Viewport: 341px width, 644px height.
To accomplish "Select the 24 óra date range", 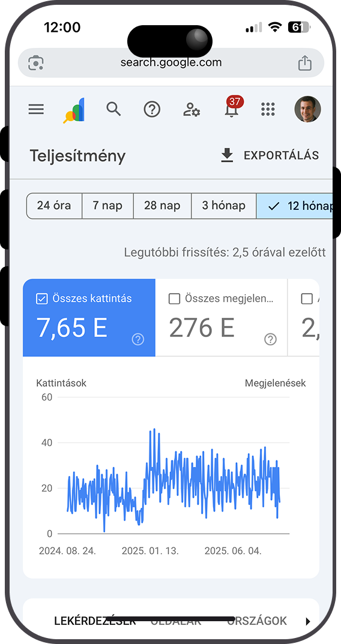I will (54, 206).
